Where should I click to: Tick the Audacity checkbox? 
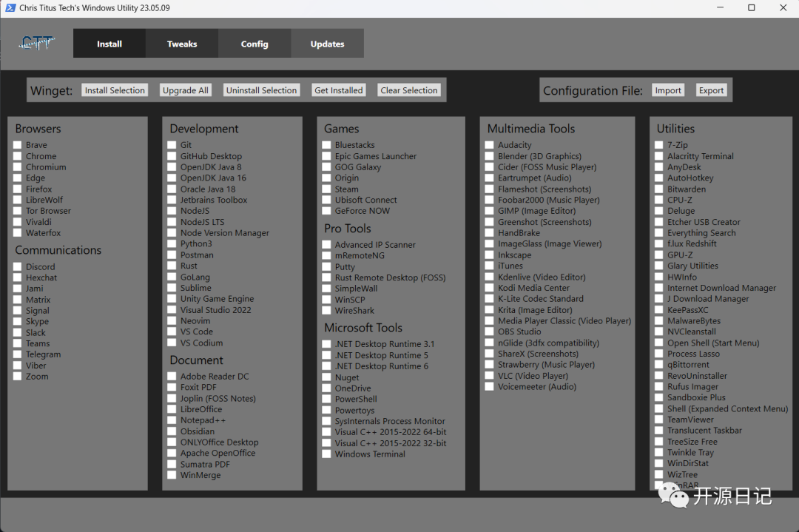tap(489, 145)
